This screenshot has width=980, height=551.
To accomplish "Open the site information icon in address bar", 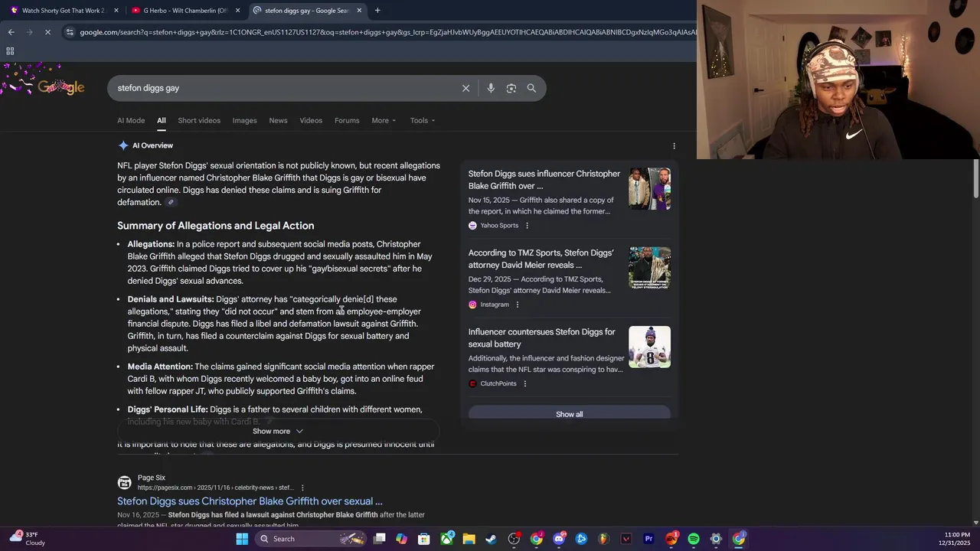I will point(70,32).
